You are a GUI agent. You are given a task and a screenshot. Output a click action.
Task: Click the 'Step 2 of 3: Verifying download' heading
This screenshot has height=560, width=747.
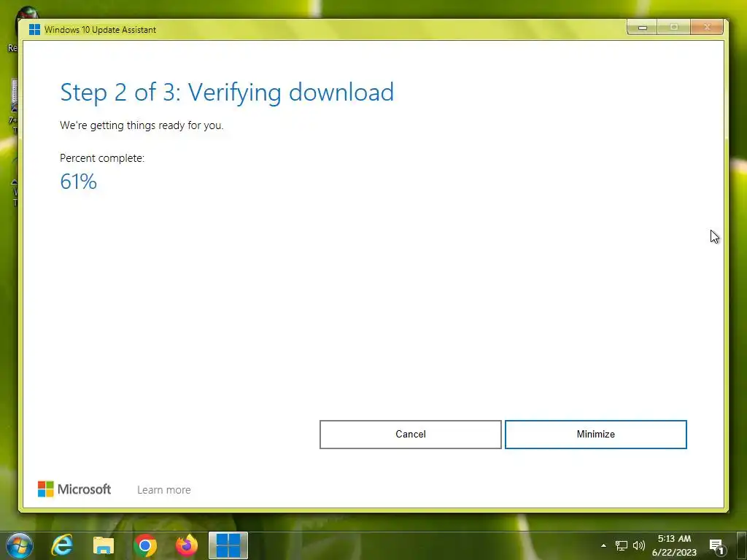coord(227,93)
